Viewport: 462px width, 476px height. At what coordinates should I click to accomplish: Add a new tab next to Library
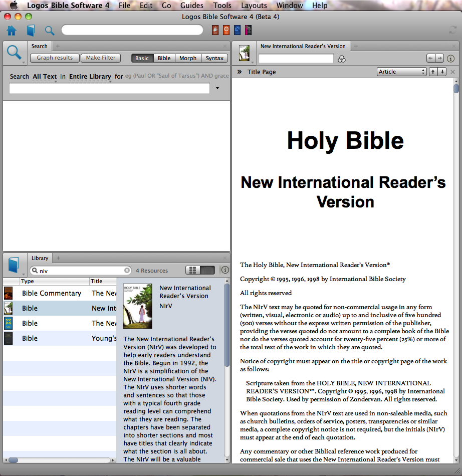(58, 258)
